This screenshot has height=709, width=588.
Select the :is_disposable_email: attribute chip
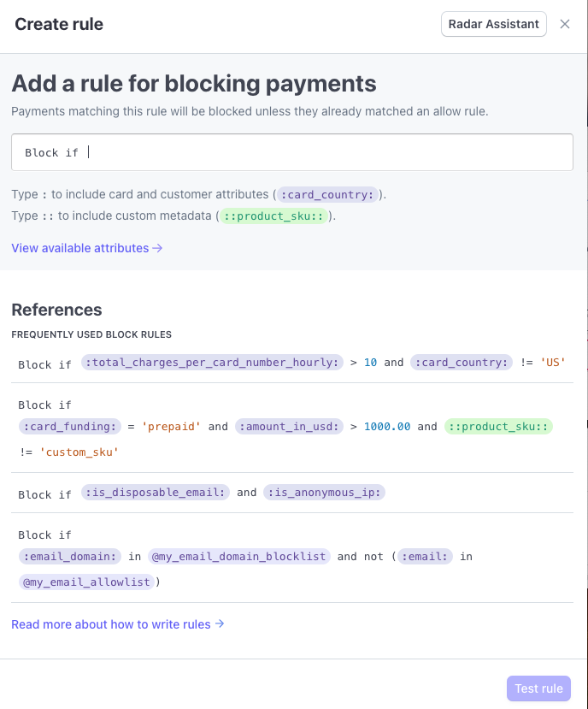tap(156, 493)
